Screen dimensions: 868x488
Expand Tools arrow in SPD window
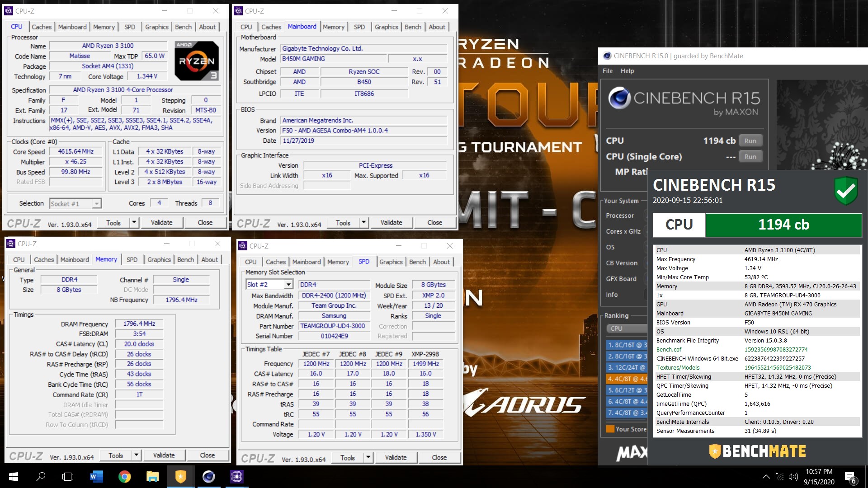pyautogui.click(x=368, y=457)
